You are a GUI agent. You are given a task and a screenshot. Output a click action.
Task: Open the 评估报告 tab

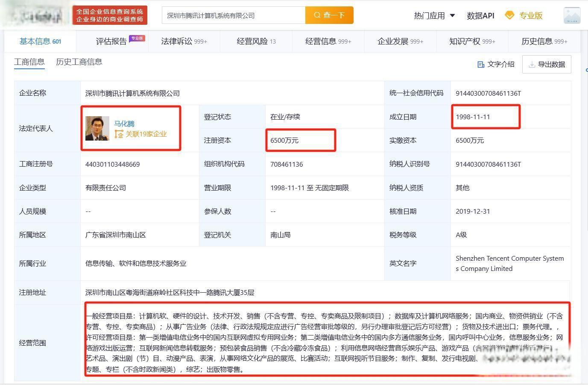pyautogui.click(x=112, y=41)
